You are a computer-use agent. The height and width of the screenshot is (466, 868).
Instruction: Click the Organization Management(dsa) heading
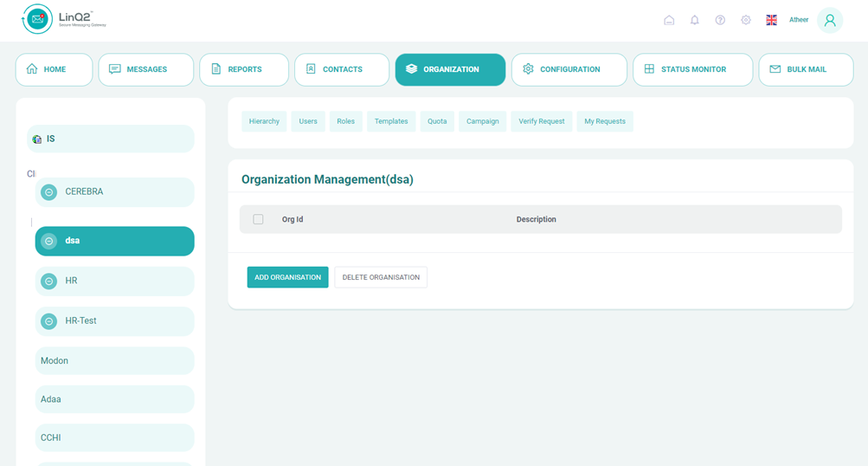click(x=327, y=179)
